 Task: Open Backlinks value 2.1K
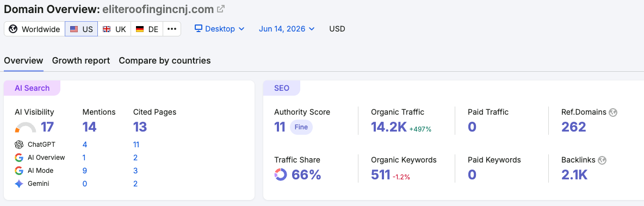(x=574, y=175)
